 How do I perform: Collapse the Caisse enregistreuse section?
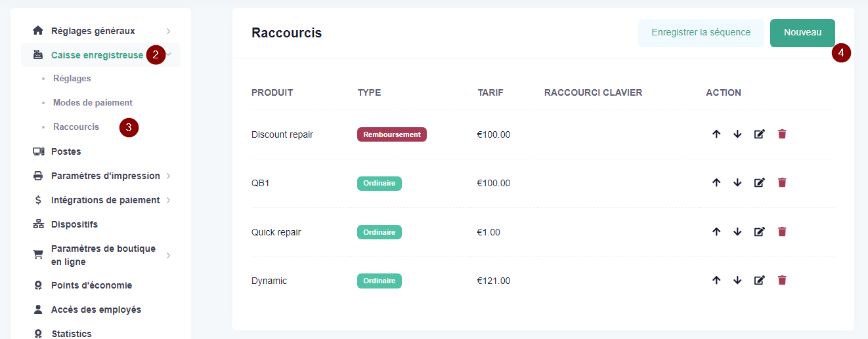pyautogui.click(x=169, y=55)
